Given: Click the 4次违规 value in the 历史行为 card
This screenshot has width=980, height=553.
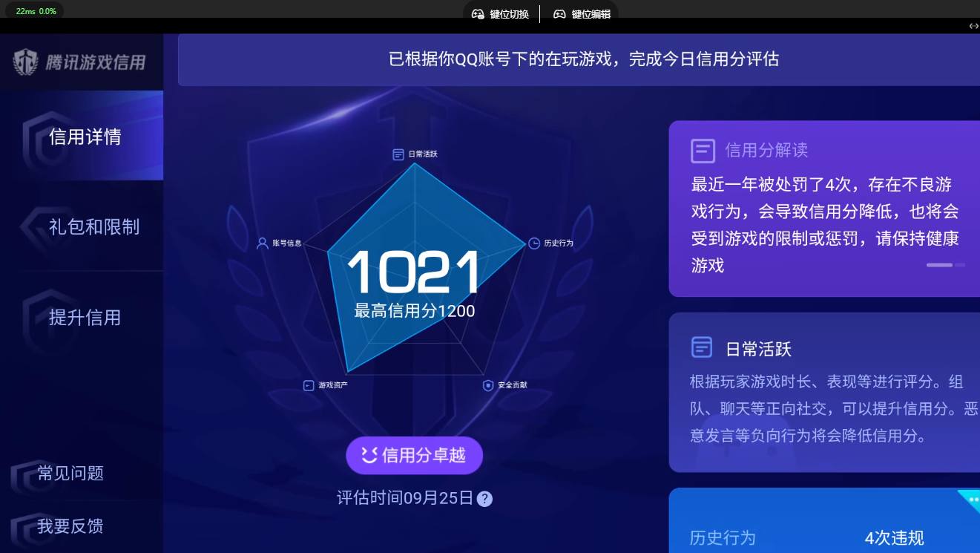Looking at the screenshot, I should 894,538.
